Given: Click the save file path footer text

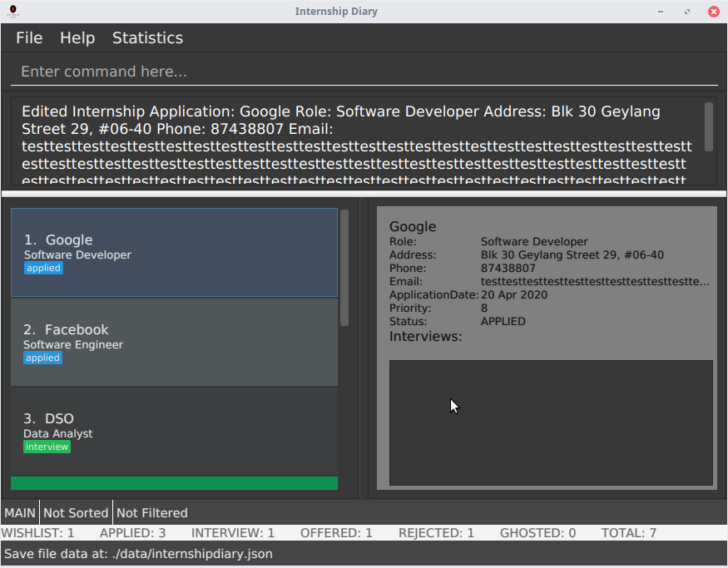Looking at the screenshot, I should tap(138, 554).
